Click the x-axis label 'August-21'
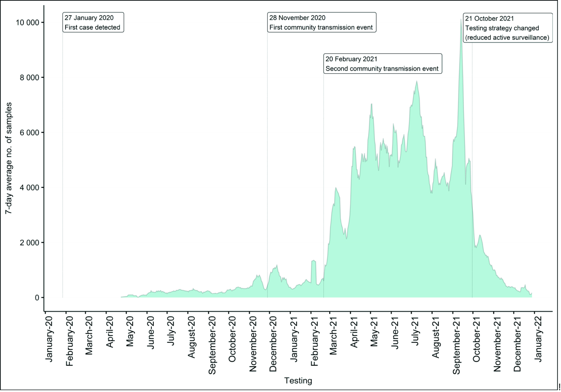 pos(436,337)
